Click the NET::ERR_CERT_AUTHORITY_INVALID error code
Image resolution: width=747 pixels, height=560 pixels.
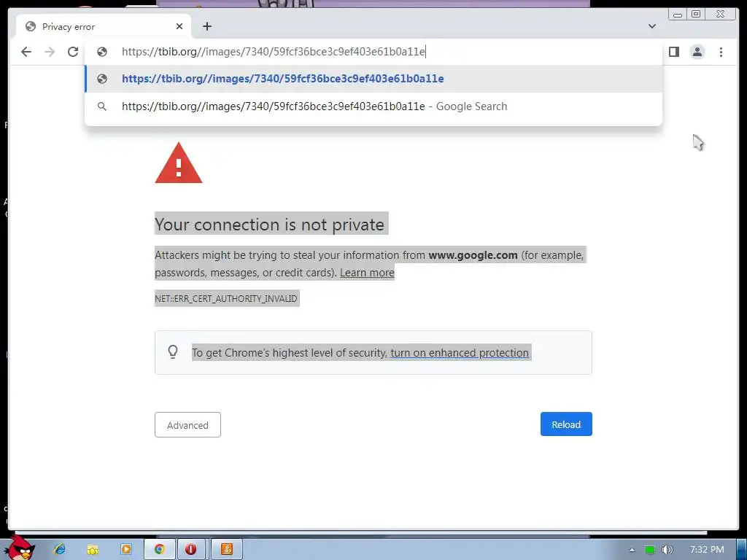pos(226,298)
